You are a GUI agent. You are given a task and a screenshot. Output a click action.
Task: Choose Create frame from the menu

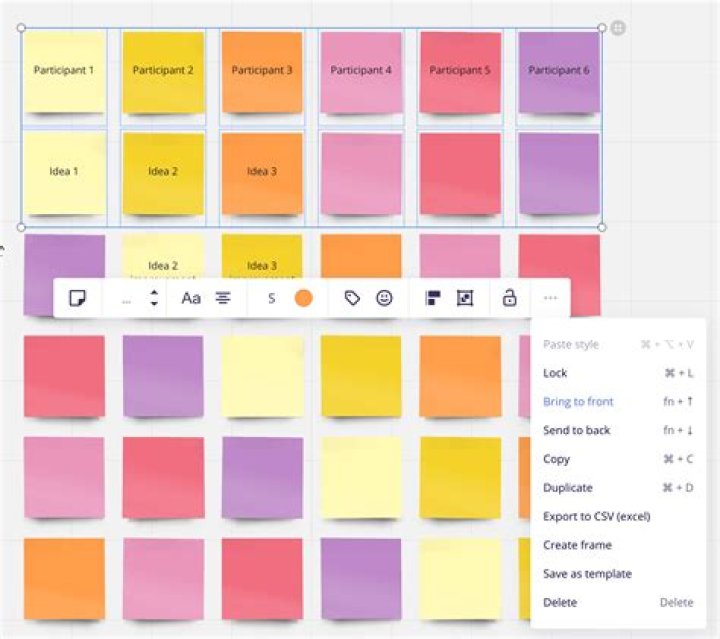coord(618,545)
